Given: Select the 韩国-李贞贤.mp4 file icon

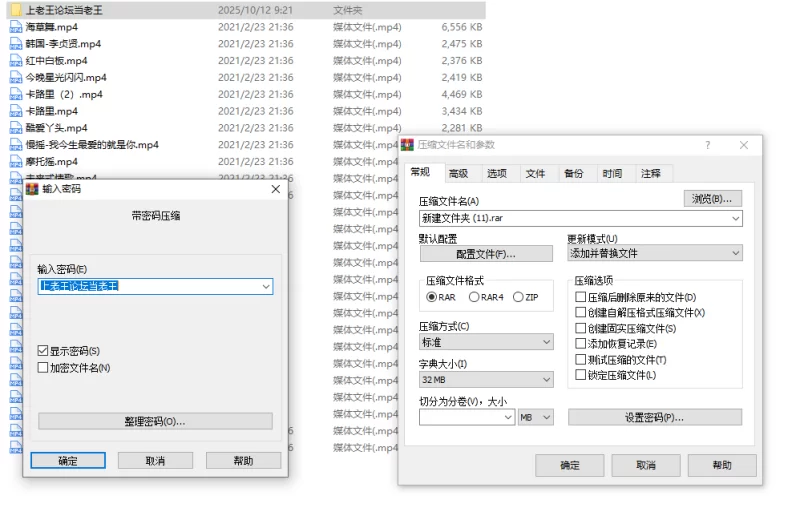Looking at the screenshot, I should (15, 44).
